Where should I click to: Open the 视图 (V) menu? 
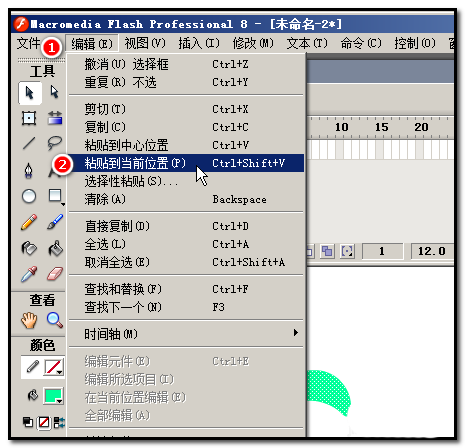click(145, 43)
